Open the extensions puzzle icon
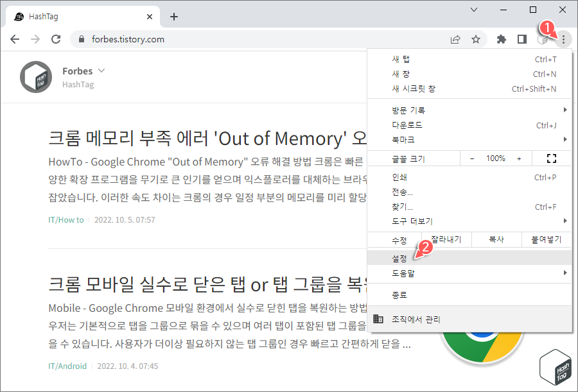Image resolution: width=578 pixels, height=392 pixels. [x=501, y=39]
